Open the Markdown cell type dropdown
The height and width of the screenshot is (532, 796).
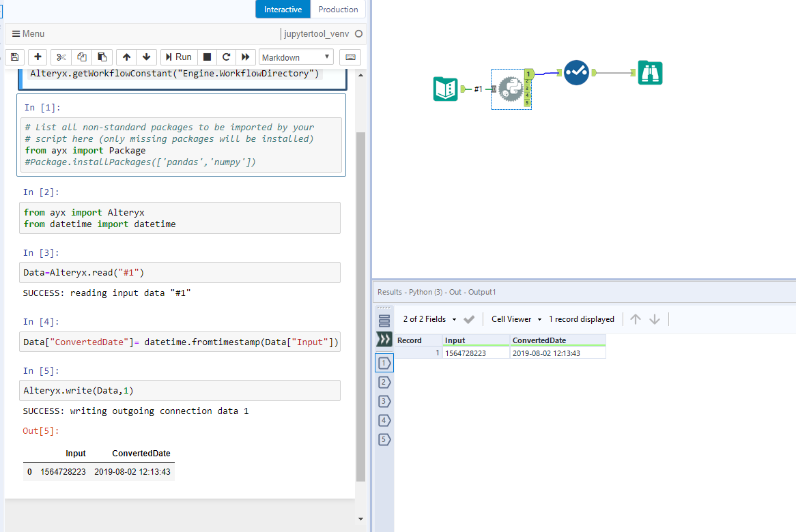[296, 57]
